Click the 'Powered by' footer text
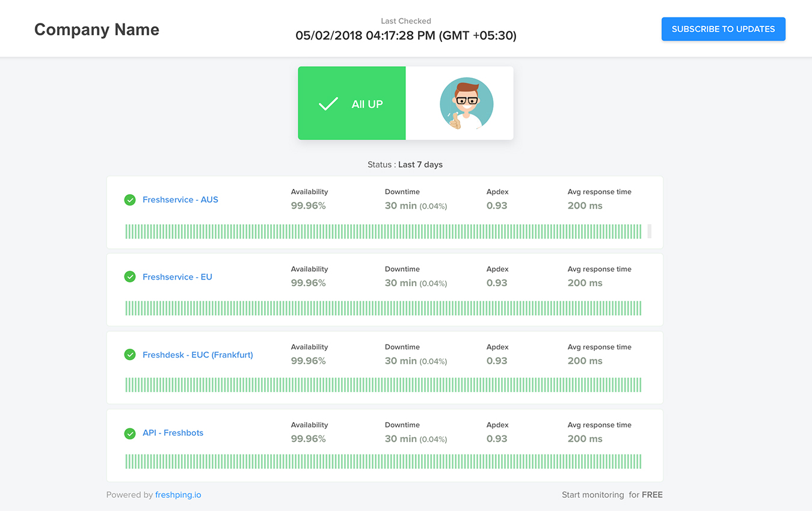This screenshot has width=812, height=511. click(129, 495)
